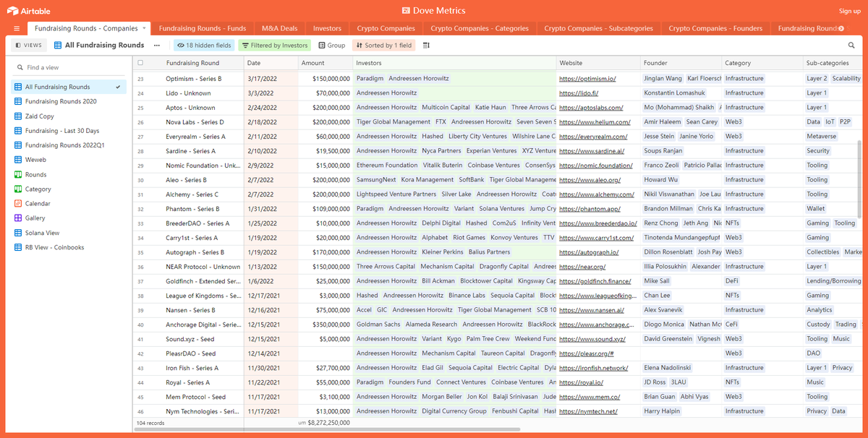
Task: Open the lido.fi website link
Action: coord(579,93)
